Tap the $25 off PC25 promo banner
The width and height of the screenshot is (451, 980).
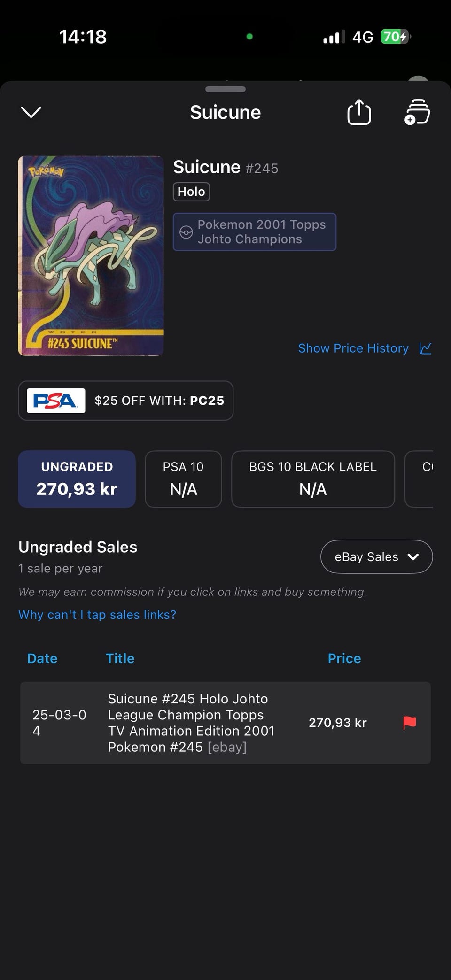click(159, 401)
